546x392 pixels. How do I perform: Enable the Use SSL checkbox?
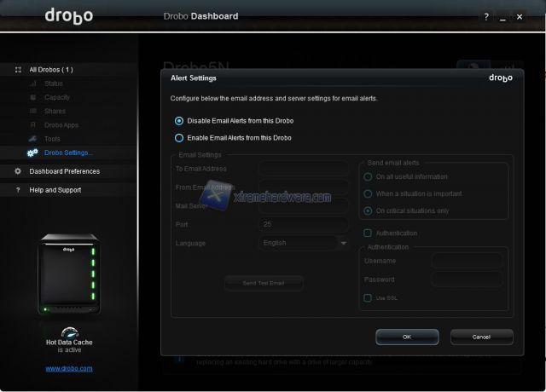pyautogui.click(x=368, y=298)
